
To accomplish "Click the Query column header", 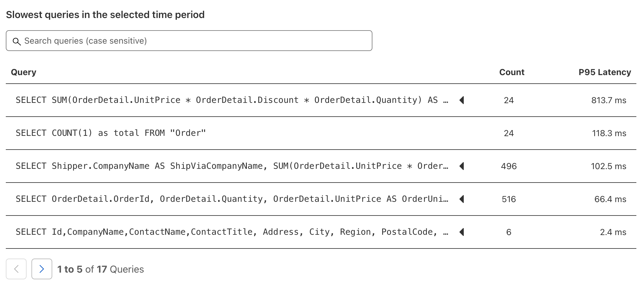I will click(x=24, y=72).
